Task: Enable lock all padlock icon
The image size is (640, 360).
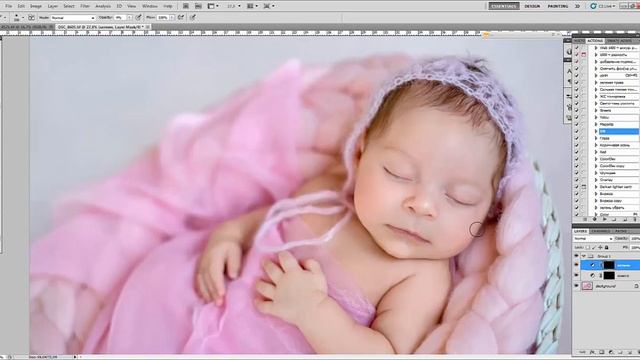Action: coord(607,247)
